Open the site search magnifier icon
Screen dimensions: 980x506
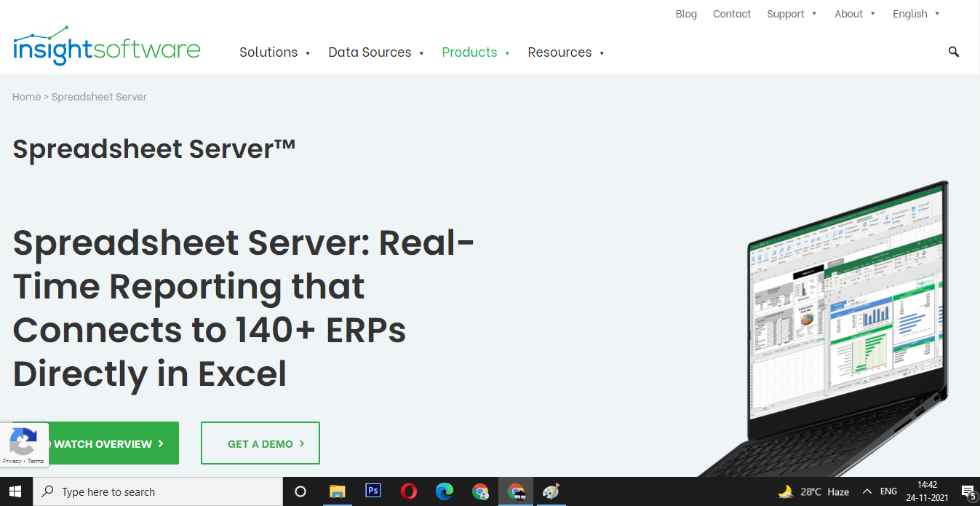[954, 52]
